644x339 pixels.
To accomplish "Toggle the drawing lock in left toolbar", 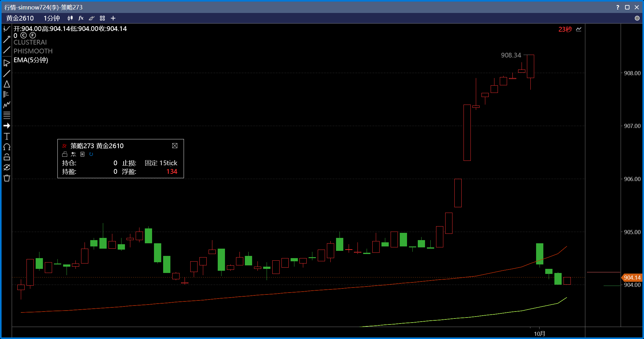I will (7, 157).
